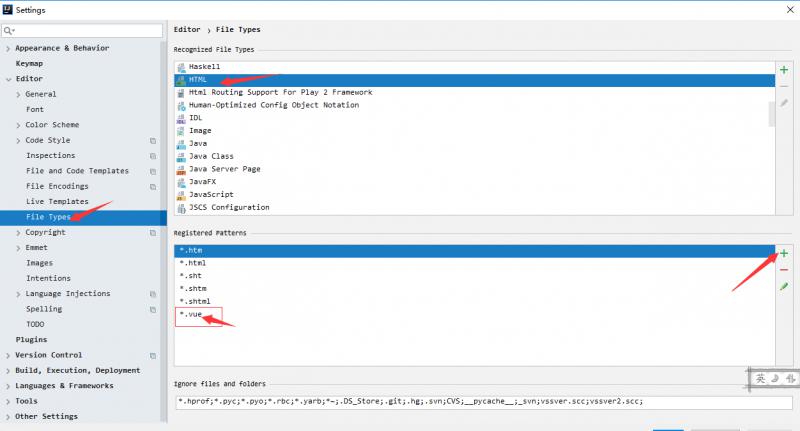Click the JSCS Configuration icon

tap(181, 208)
